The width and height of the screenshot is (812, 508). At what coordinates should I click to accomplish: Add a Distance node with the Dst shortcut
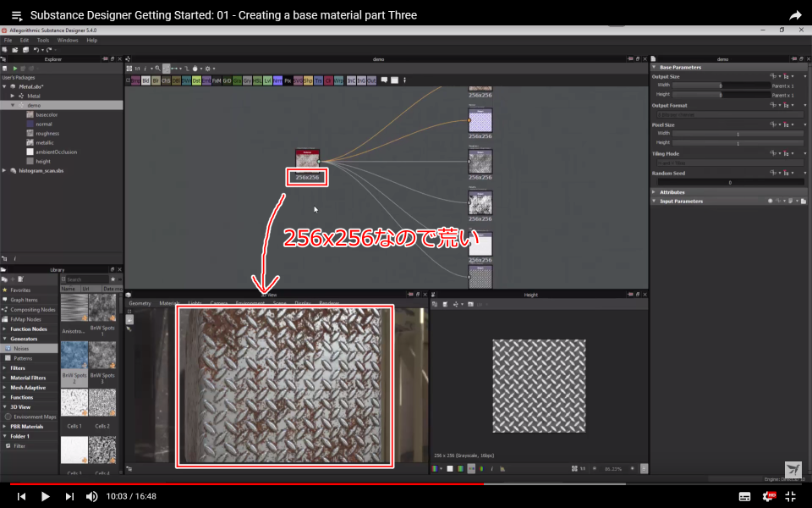[196, 80]
